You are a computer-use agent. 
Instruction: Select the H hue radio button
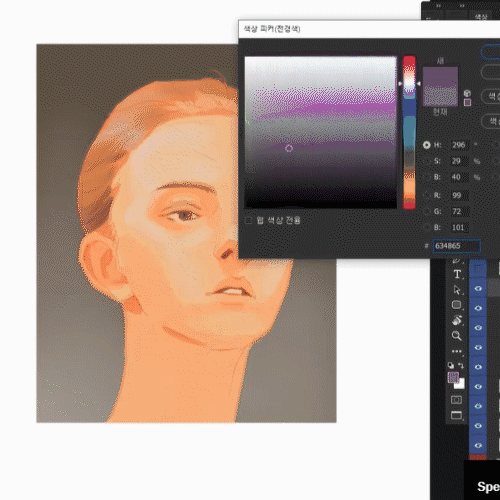(427, 145)
